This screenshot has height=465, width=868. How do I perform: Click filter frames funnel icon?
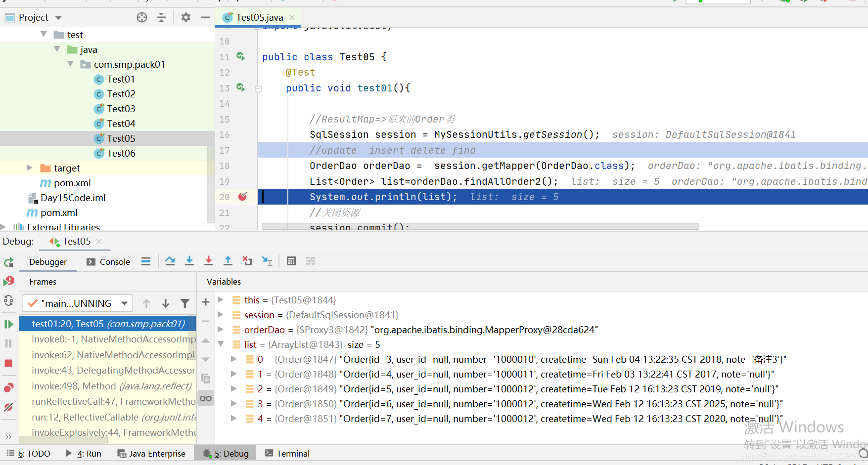pos(185,303)
